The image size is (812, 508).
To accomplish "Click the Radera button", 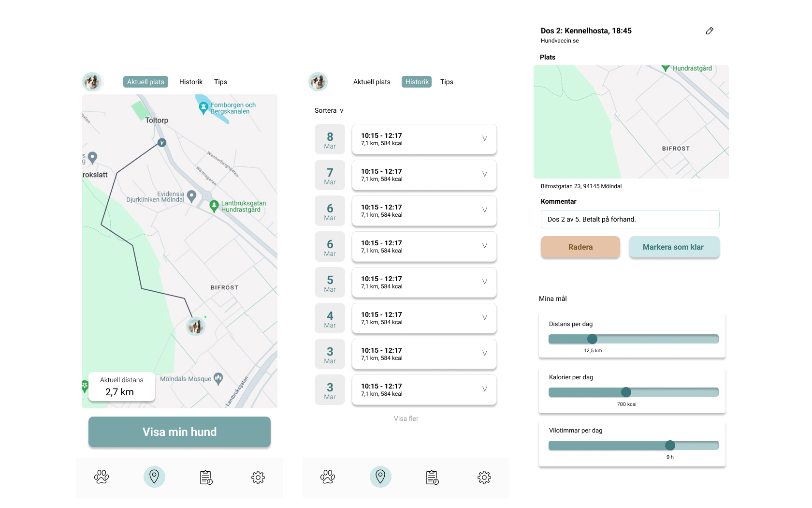I will click(580, 247).
